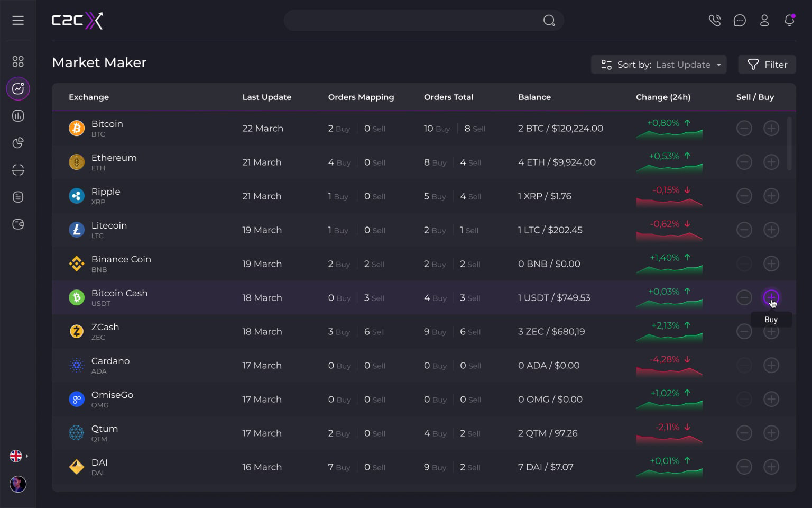The image size is (812, 508).
Task: Open the Ripple XRP row
Action: tap(106, 196)
